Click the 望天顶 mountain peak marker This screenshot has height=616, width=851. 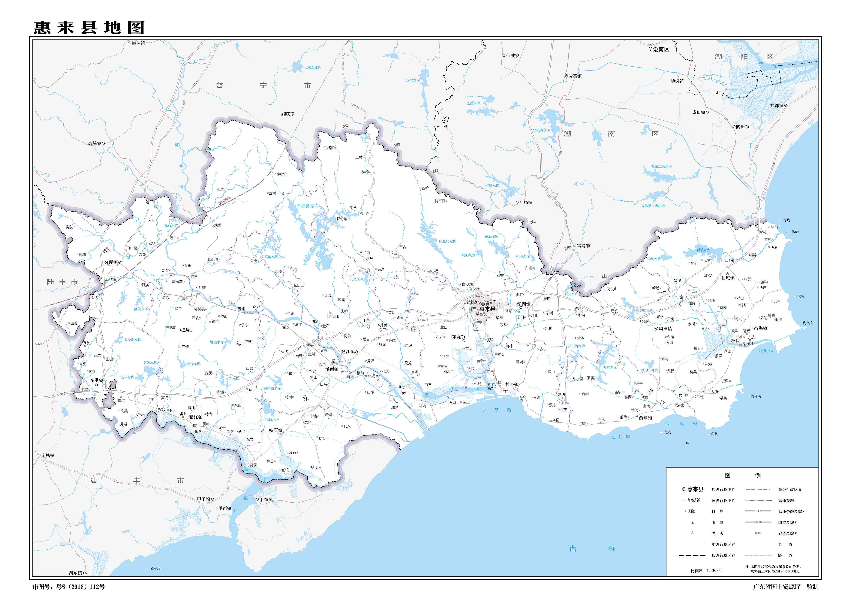[x=282, y=114]
